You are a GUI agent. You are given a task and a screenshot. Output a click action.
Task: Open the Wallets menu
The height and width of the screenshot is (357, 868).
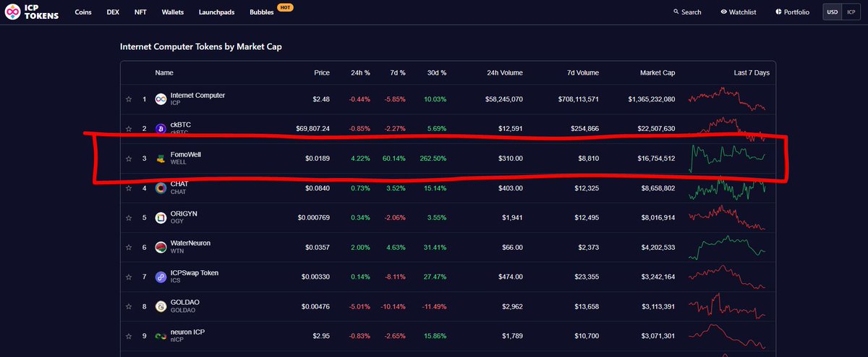[173, 12]
